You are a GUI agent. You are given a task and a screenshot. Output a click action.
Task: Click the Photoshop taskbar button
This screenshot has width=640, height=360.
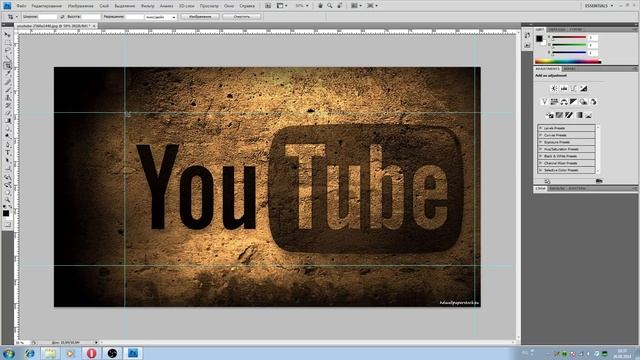click(x=133, y=353)
